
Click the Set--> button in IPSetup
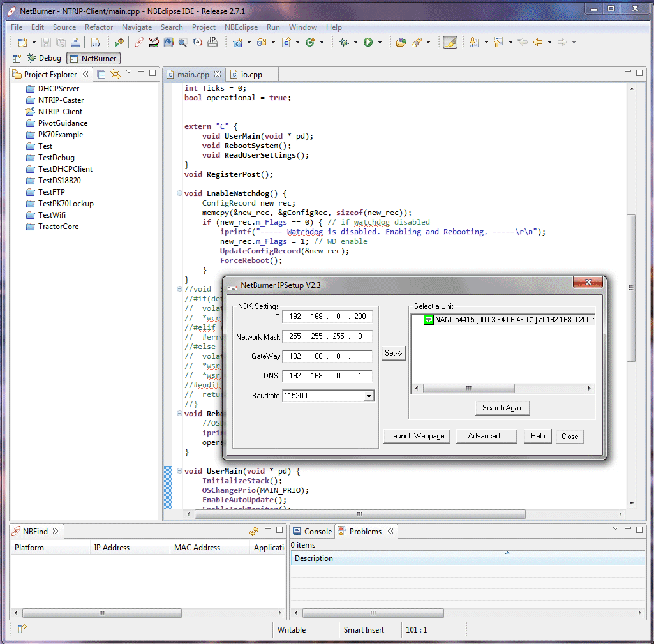(393, 354)
